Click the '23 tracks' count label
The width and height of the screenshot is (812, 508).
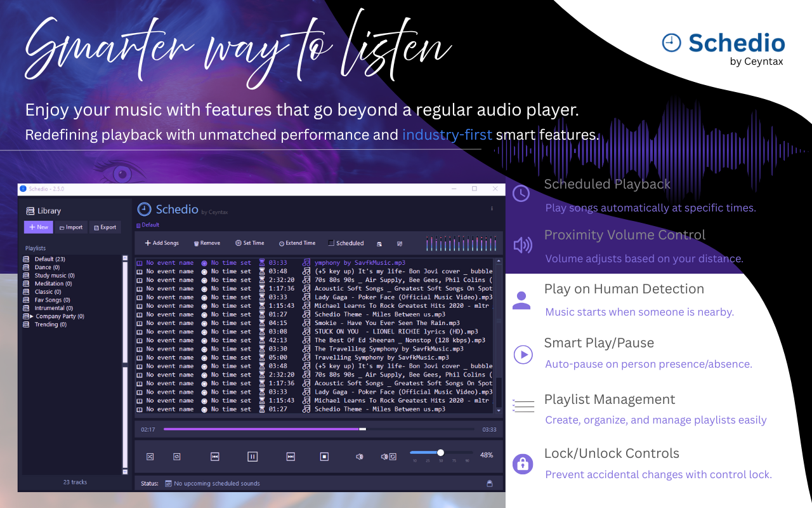point(75,482)
